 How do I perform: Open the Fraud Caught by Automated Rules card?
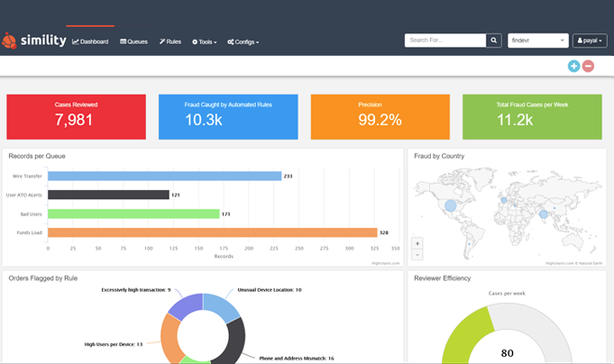228,117
